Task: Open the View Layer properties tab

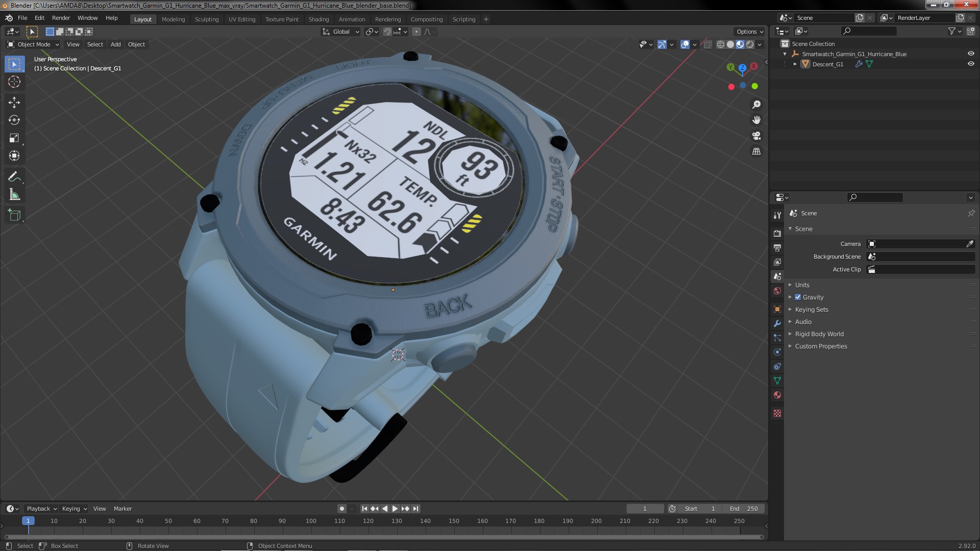Action: 777,262
